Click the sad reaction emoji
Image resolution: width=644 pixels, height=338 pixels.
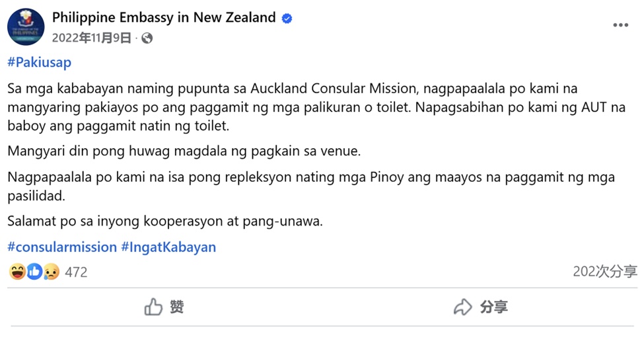[51, 271]
